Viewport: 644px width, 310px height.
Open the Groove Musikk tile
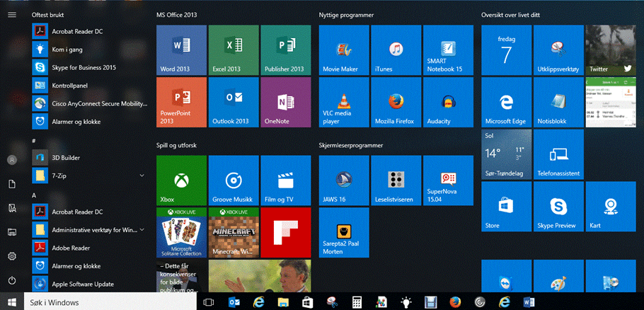point(234,180)
